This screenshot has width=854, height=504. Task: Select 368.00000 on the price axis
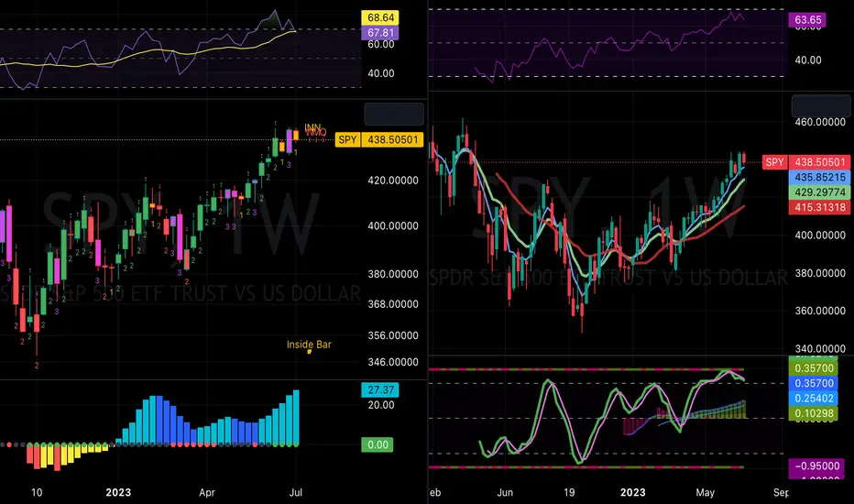[x=393, y=304]
